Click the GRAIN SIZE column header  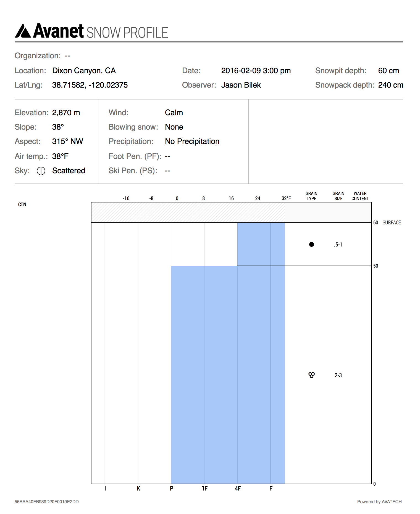[338, 196]
